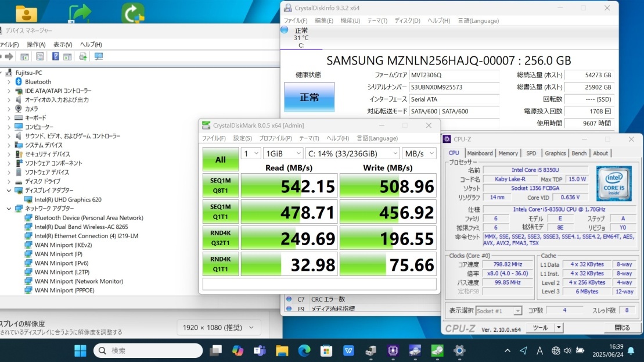Click the taskbar 検索 search box
Image resolution: width=644 pixels, height=362 pixels.
point(148,350)
